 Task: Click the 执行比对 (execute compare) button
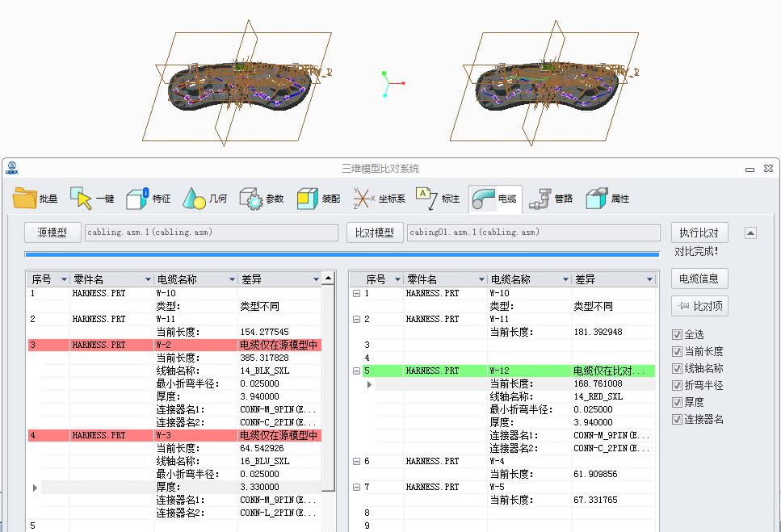(699, 232)
